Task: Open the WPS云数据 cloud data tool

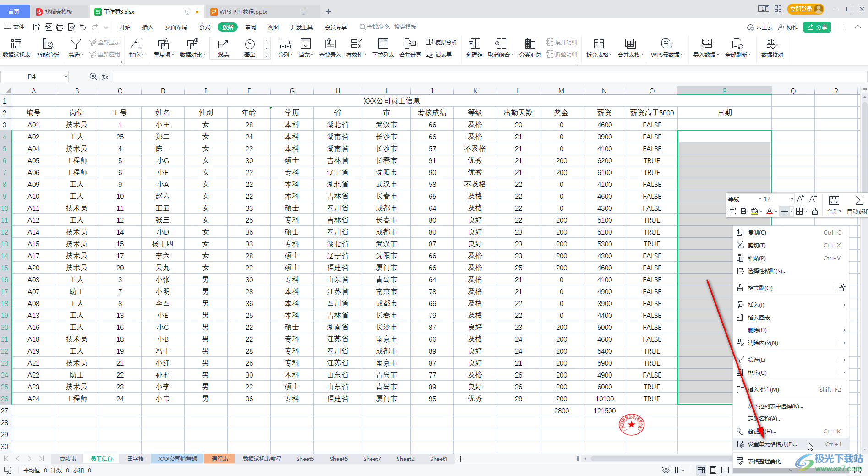Action: (667, 48)
